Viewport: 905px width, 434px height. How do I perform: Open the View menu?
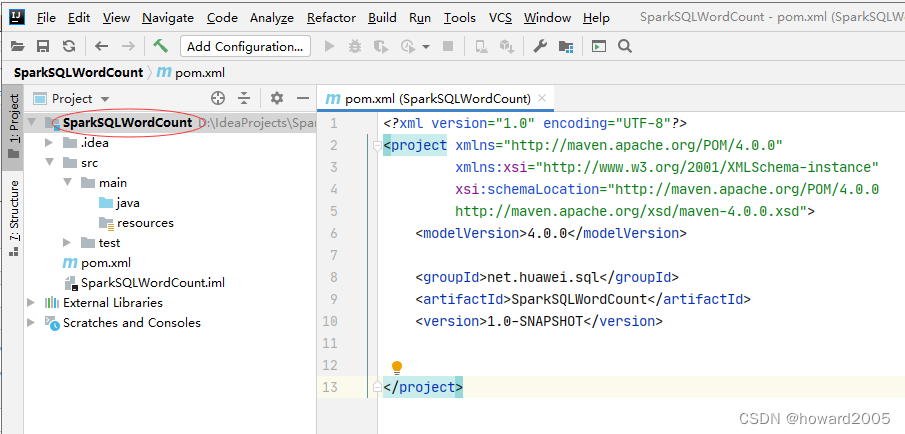coord(116,18)
